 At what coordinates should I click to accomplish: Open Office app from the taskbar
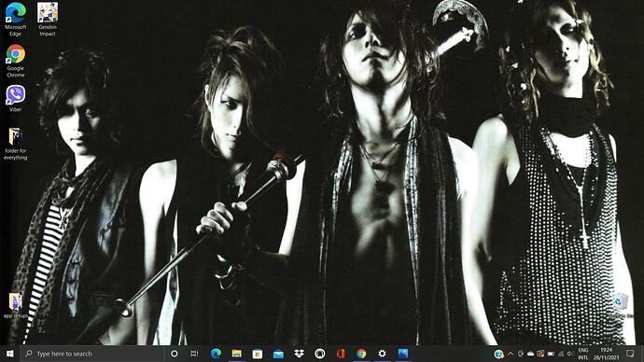click(341, 354)
